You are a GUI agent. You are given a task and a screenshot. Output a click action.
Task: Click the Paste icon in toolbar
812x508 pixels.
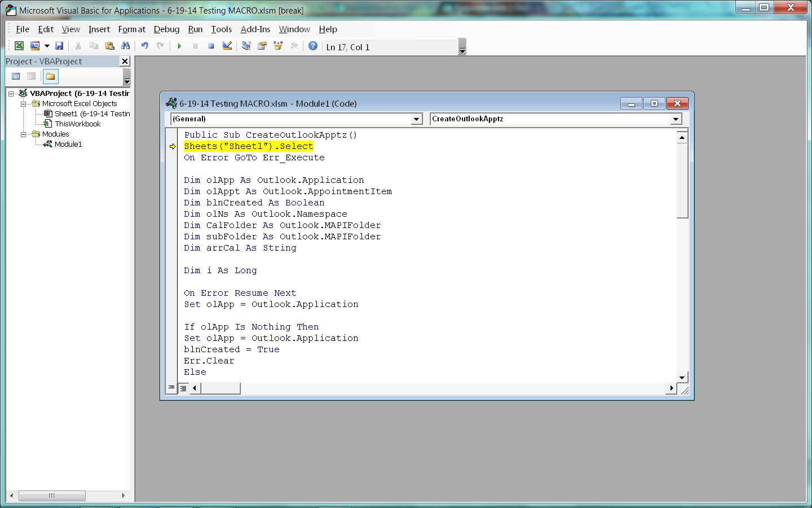[110, 46]
